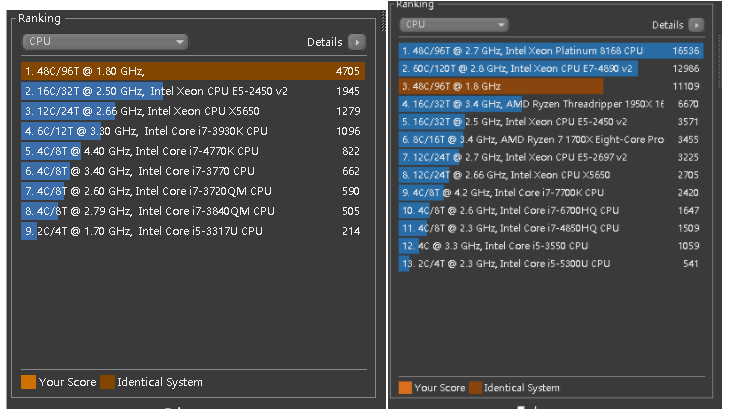The height and width of the screenshot is (419, 738).
Task: Select the Intel Xeon CPU E7-4890 v2 row
Action: coord(551,69)
